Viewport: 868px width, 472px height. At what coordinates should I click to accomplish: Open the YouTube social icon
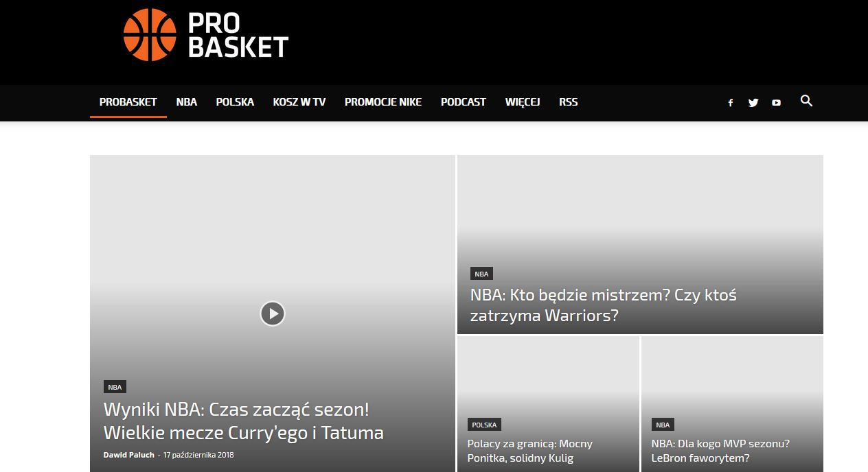click(x=776, y=103)
